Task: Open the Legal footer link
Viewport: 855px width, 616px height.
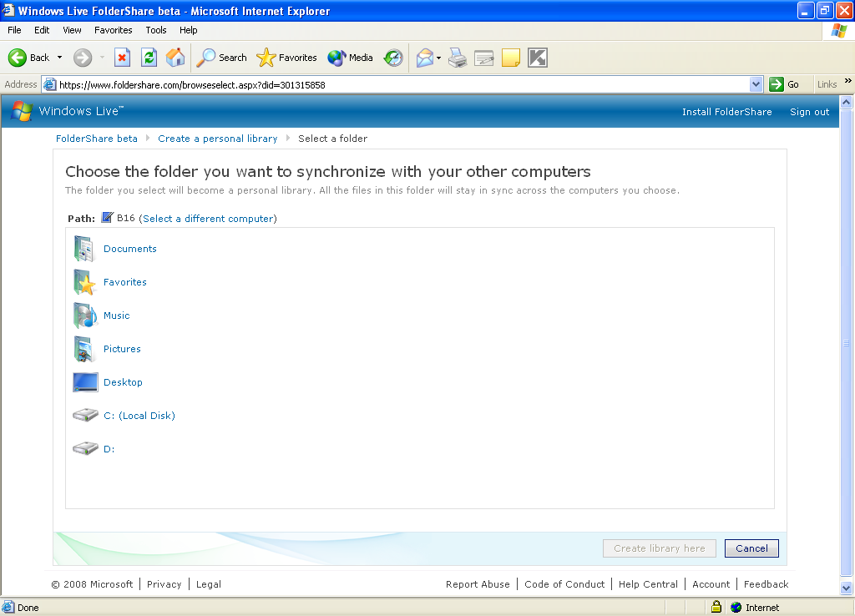Action: tap(208, 584)
